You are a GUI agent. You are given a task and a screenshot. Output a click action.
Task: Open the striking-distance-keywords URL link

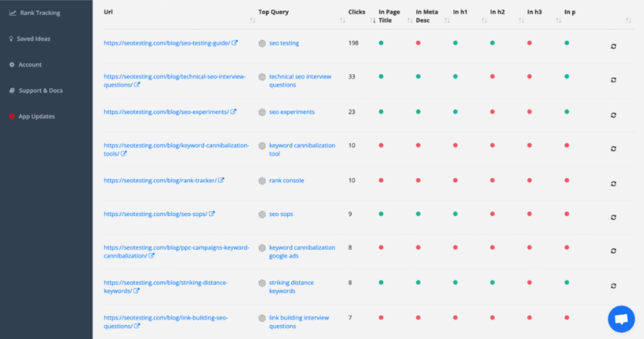pyautogui.click(x=166, y=287)
